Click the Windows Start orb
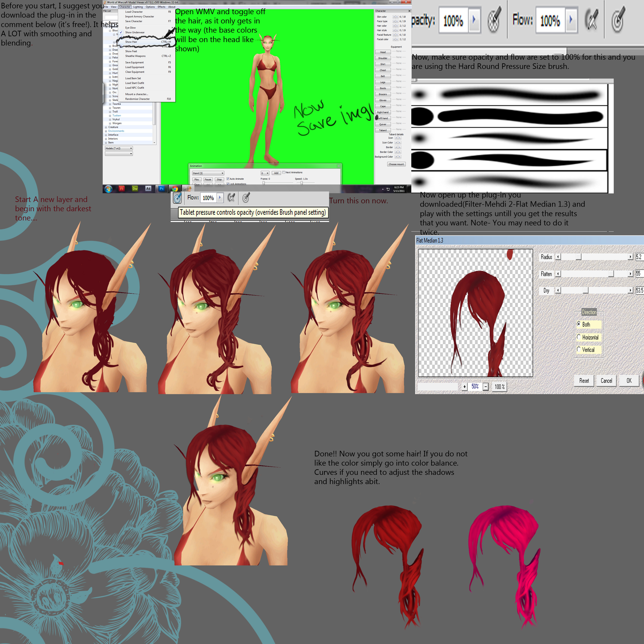 tap(108, 189)
